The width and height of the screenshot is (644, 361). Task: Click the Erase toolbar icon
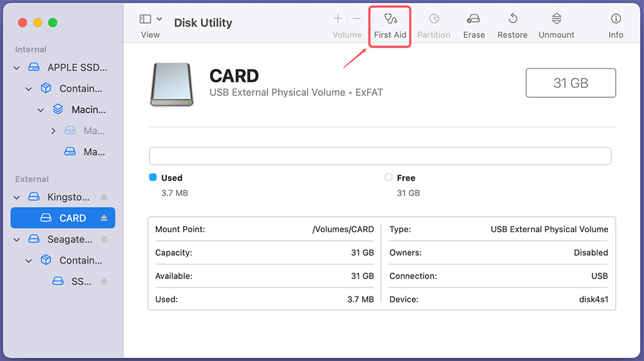tap(473, 19)
